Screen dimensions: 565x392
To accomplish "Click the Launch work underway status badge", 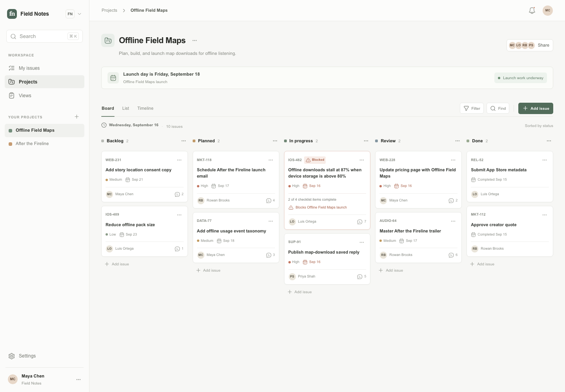I will click(521, 78).
